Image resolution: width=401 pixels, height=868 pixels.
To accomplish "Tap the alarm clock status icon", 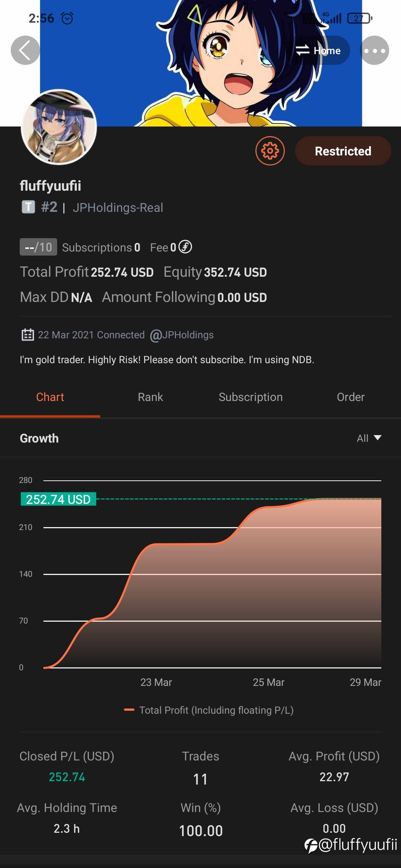I will [x=67, y=18].
